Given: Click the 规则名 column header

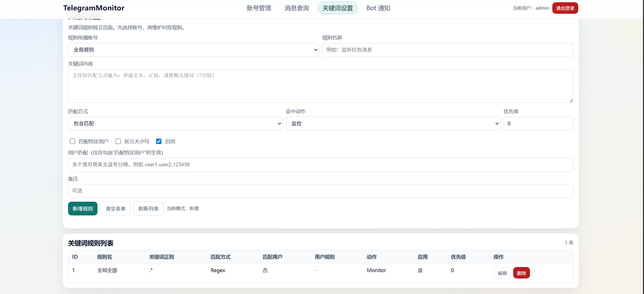Looking at the screenshot, I should [x=104, y=257].
